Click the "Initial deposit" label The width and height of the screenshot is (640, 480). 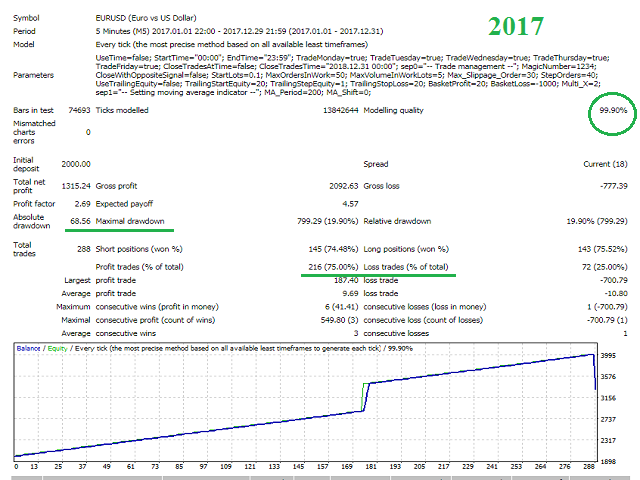coord(26,164)
